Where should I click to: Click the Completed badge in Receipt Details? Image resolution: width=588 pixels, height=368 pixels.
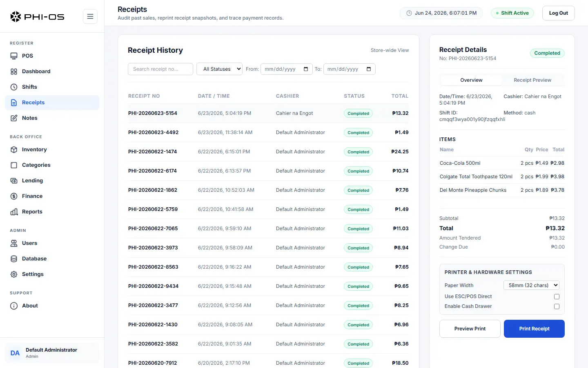click(547, 53)
